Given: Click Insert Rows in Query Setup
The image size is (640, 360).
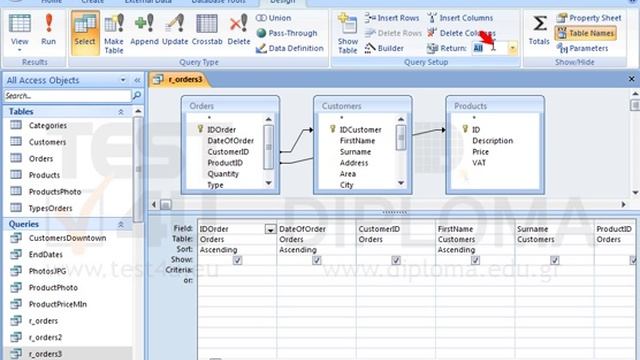Looking at the screenshot, I should coord(392,18).
